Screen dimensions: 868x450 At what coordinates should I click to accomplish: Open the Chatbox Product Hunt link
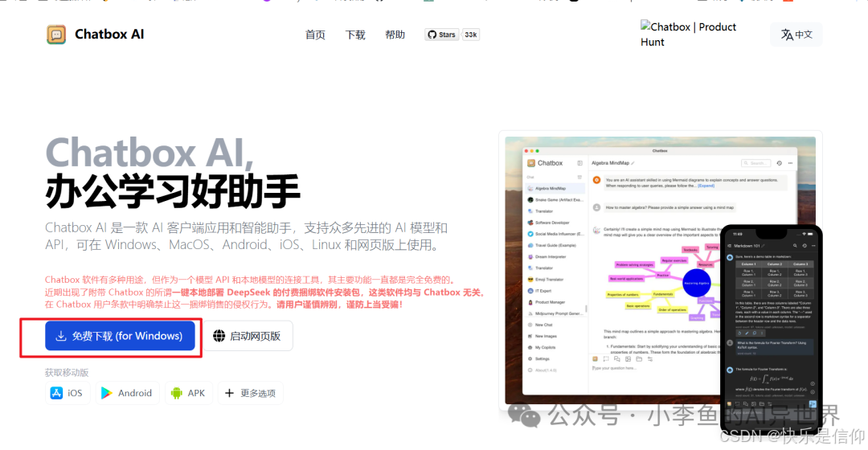point(688,34)
